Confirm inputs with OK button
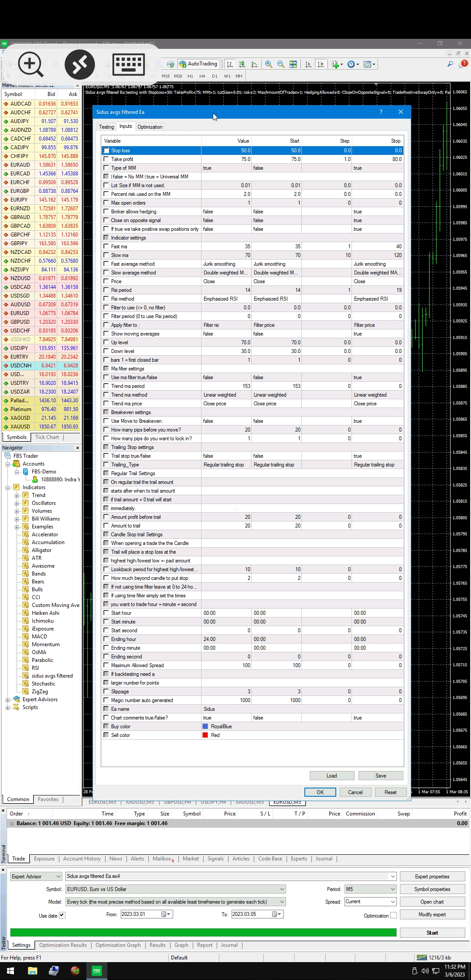The width and height of the screenshot is (471, 980). 320,792
